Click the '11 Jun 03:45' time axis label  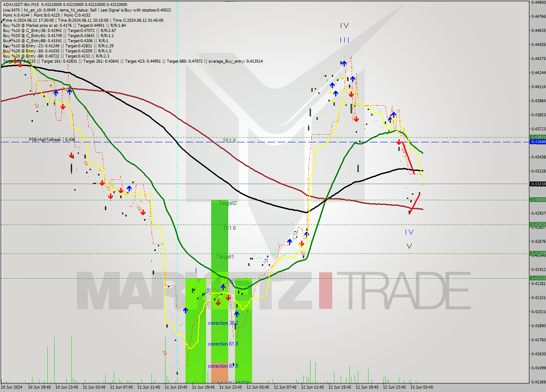(x=94, y=388)
